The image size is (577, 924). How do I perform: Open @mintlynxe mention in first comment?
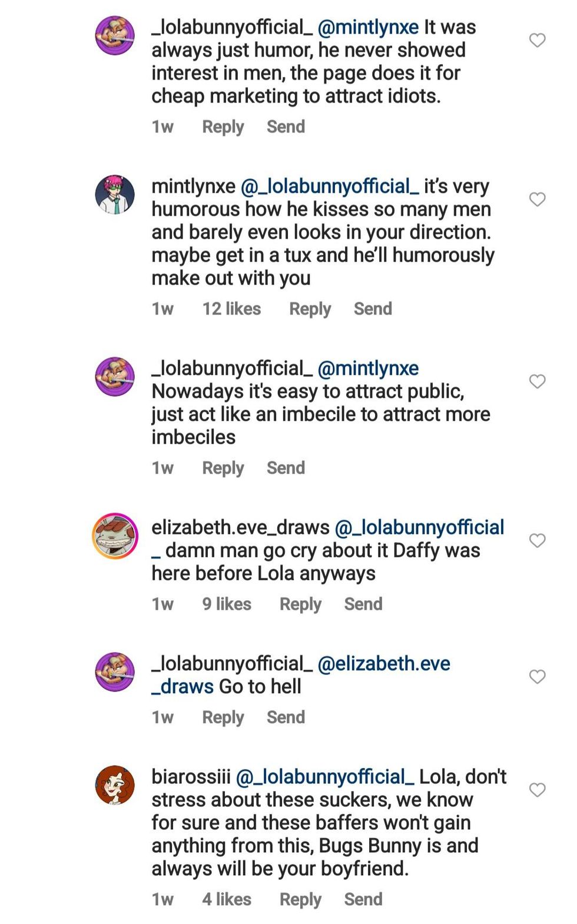coord(368,27)
